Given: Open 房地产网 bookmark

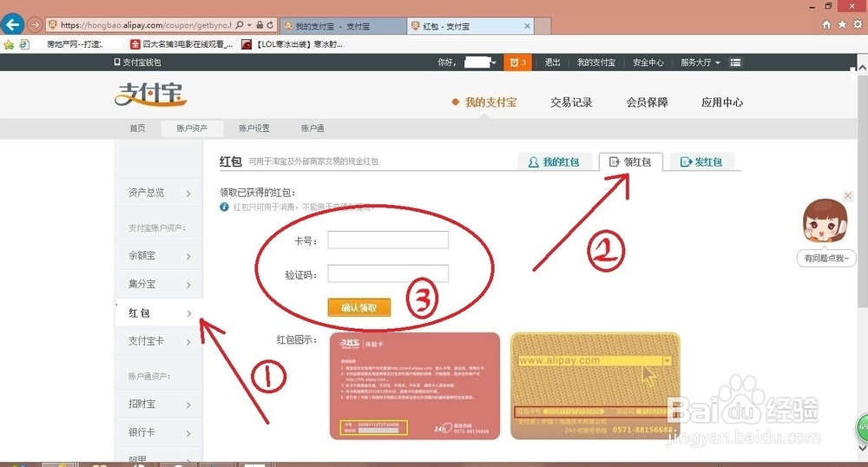Looking at the screenshot, I should pos(75,44).
